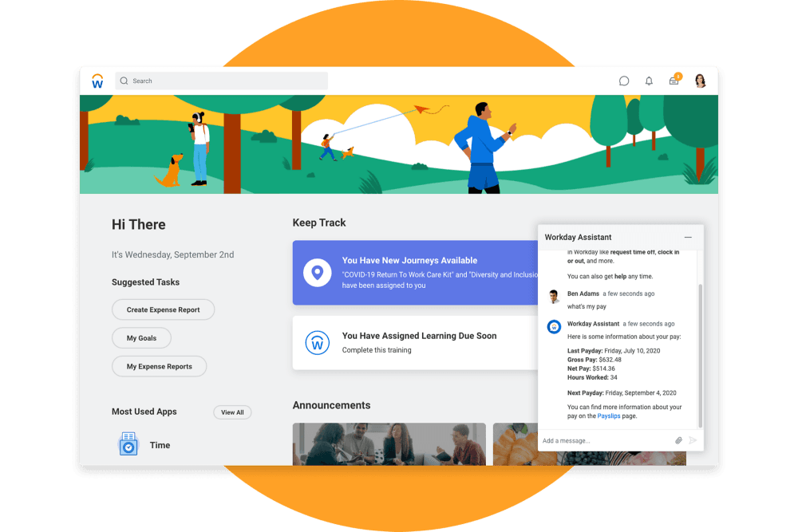Click Ben Adams avatar in chat
The width and height of the screenshot is (798, 532).
click(555, 296)
